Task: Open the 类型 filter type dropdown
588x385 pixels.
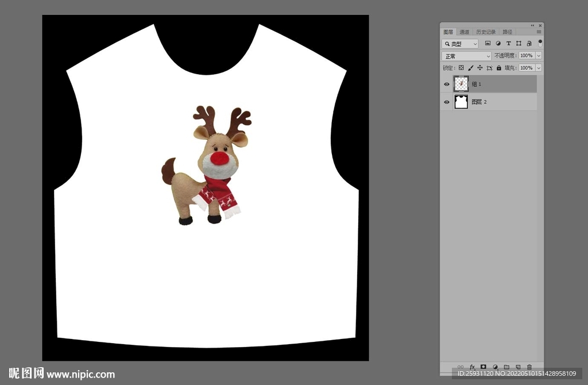Action: pos(460,44)
